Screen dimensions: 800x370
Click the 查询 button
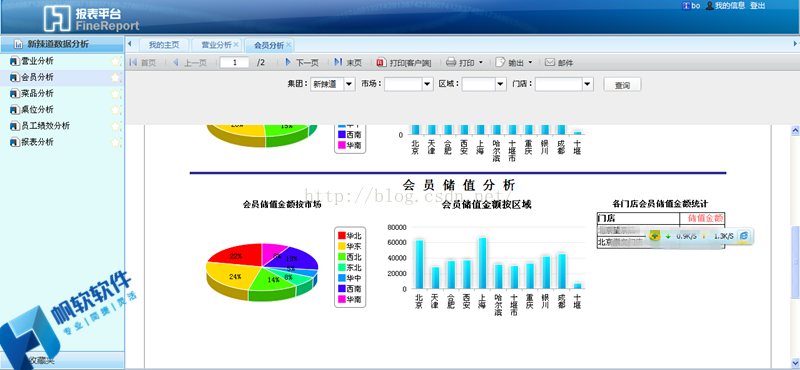point(622,85)
